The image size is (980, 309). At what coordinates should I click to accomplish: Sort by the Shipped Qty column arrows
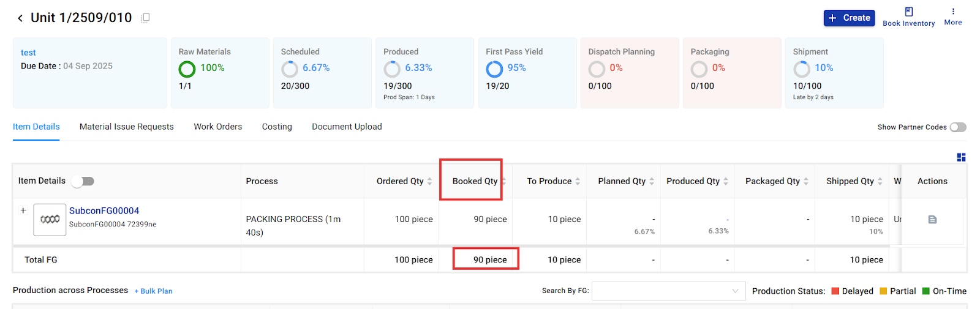pos(880,181)
